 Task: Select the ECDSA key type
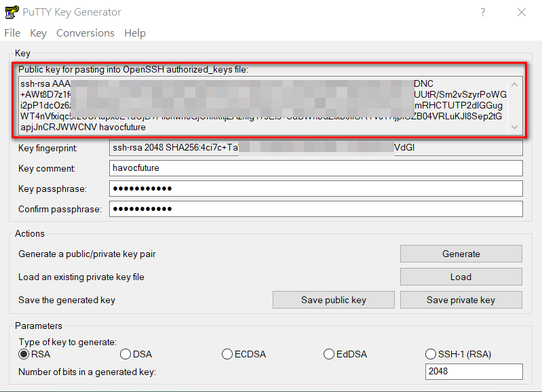tap(227, 354)
